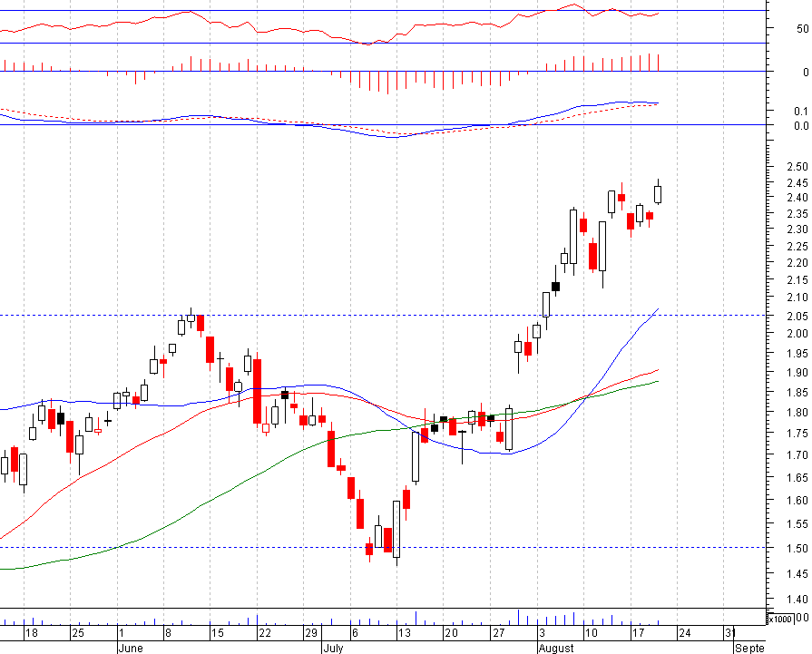Click the 2.50 price axis label
812x654 pixels.
(x=797, y=167)
